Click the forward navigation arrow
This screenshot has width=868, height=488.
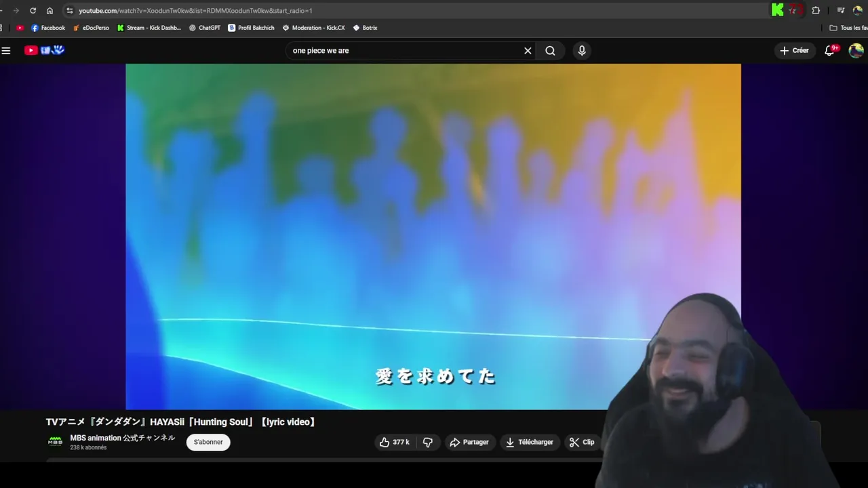tap(16, 11)
